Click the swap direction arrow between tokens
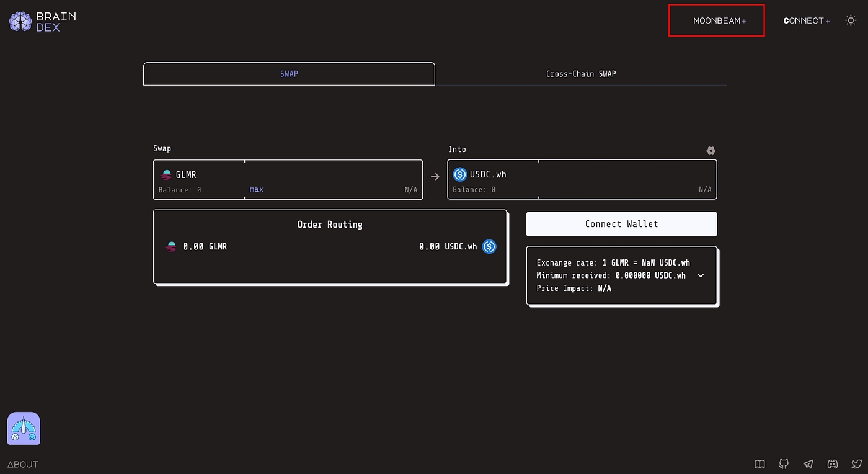Image resolution: width=868 pixels, height=474 pixels. coord(435,177)
